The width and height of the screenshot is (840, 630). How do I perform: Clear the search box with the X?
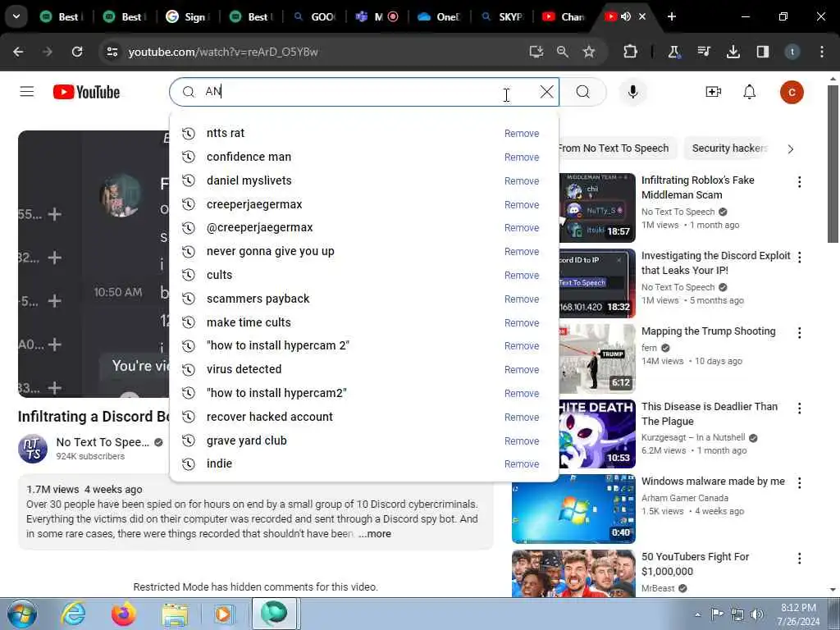tap(546, 92)
